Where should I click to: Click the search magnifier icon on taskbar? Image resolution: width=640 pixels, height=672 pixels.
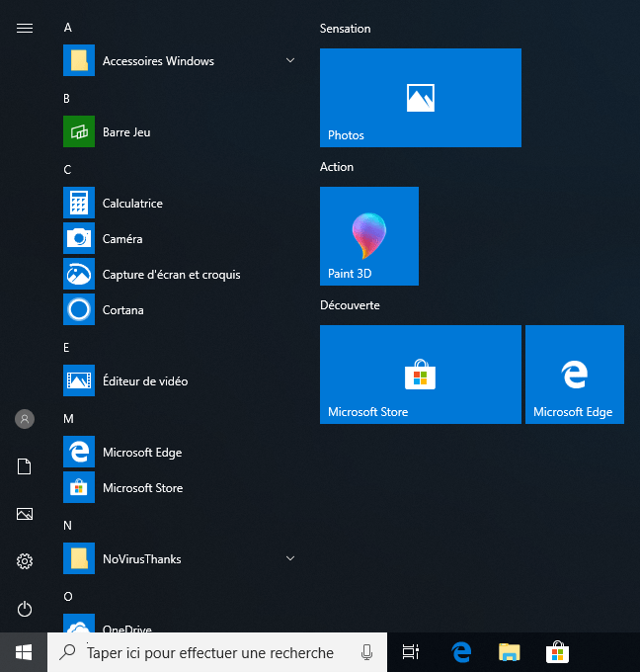pyautogui.click(x=67, y=652)
